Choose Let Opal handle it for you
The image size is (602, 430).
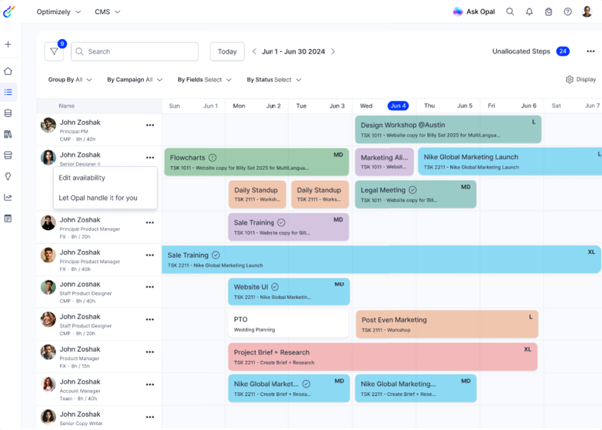[x=98, y=198]
